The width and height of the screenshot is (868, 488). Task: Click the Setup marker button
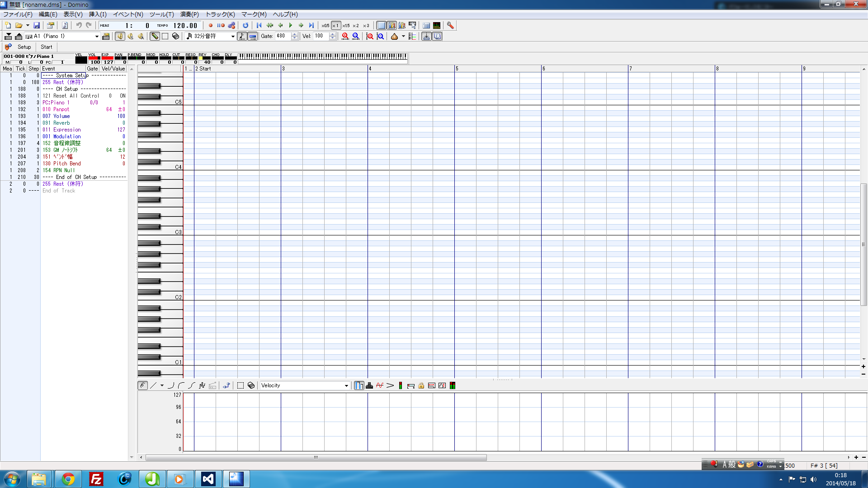coord(24,47)
